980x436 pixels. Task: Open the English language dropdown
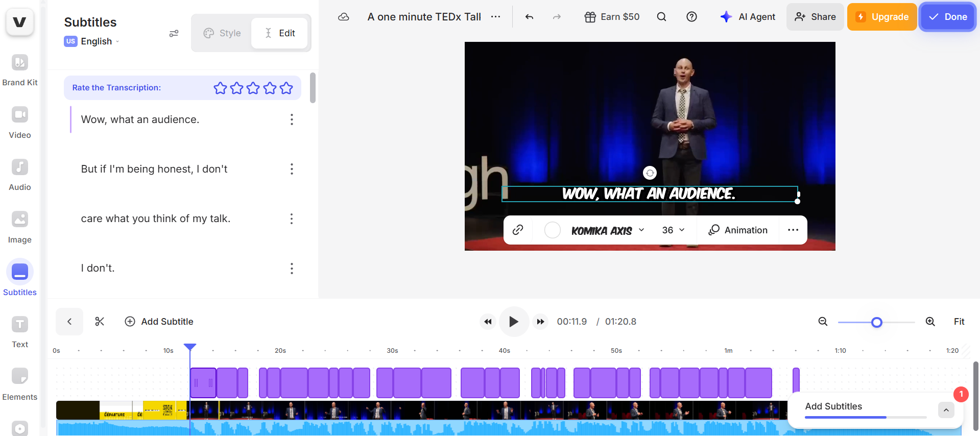pos(92,41)
